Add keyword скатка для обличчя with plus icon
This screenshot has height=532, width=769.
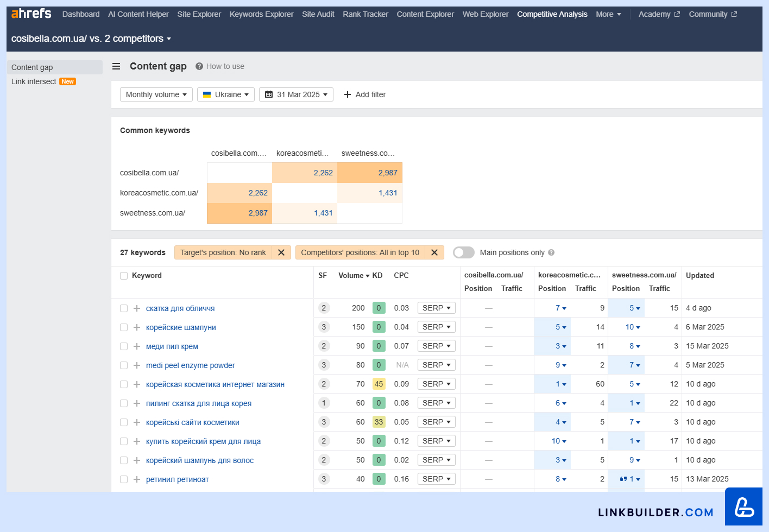coord(137,308)
